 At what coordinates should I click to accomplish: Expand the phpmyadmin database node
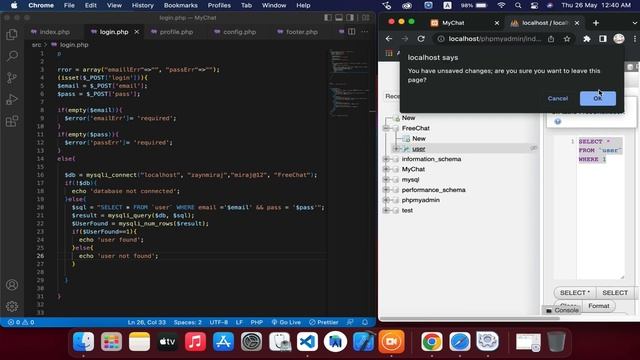(x=386, y=200)
